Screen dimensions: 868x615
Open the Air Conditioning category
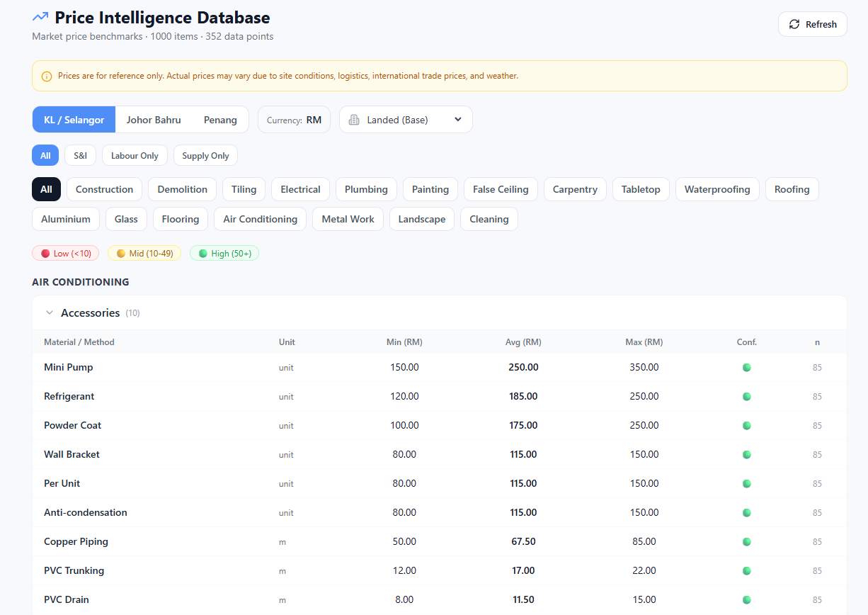(260, 219)
